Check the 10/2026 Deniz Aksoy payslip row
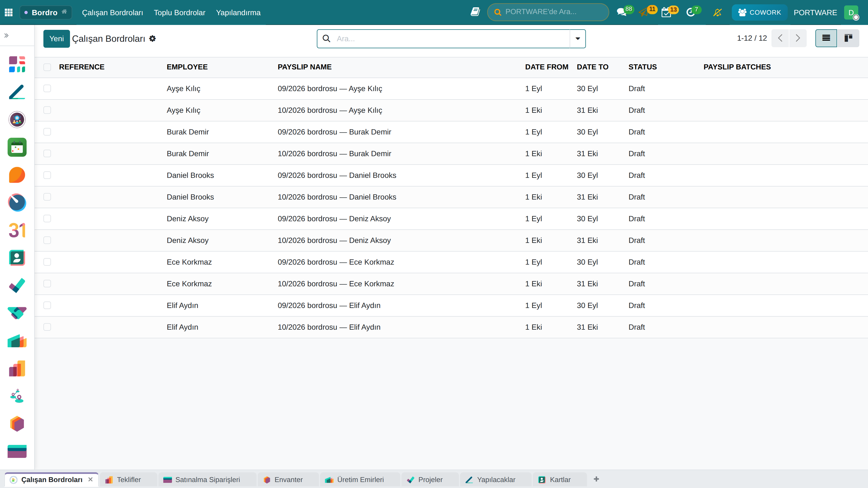This screenshot has width=868, height=488. pos(47,240)
